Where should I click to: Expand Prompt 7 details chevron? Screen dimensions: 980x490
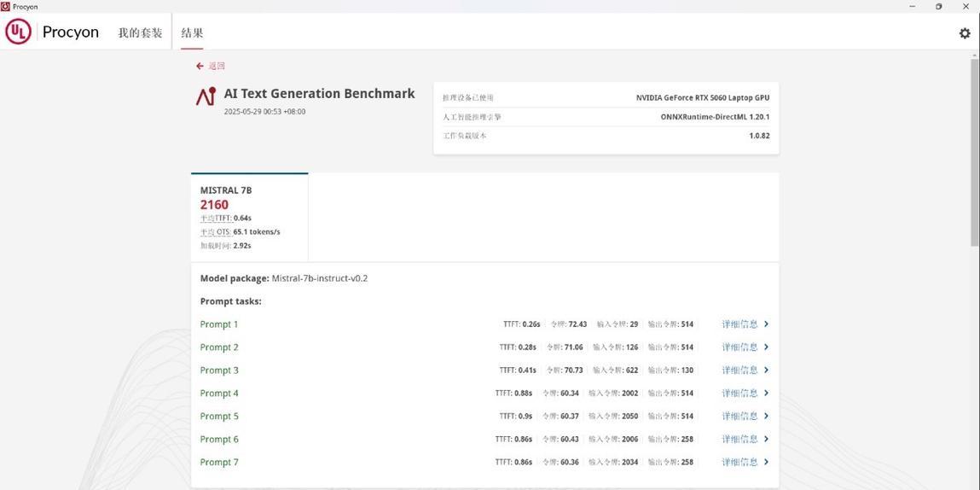(766, 462)
